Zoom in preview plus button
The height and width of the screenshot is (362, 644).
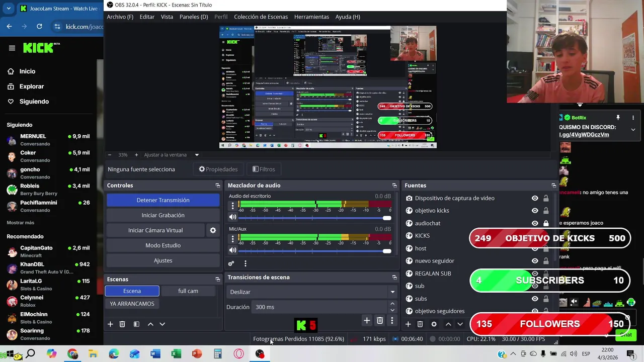click(136, 155)
